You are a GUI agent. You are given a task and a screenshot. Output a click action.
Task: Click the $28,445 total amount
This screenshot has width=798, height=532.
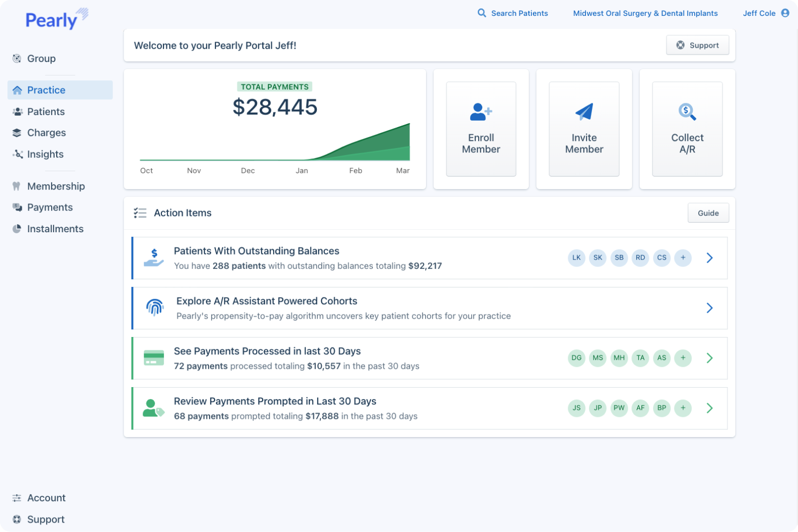pos(275,107)
